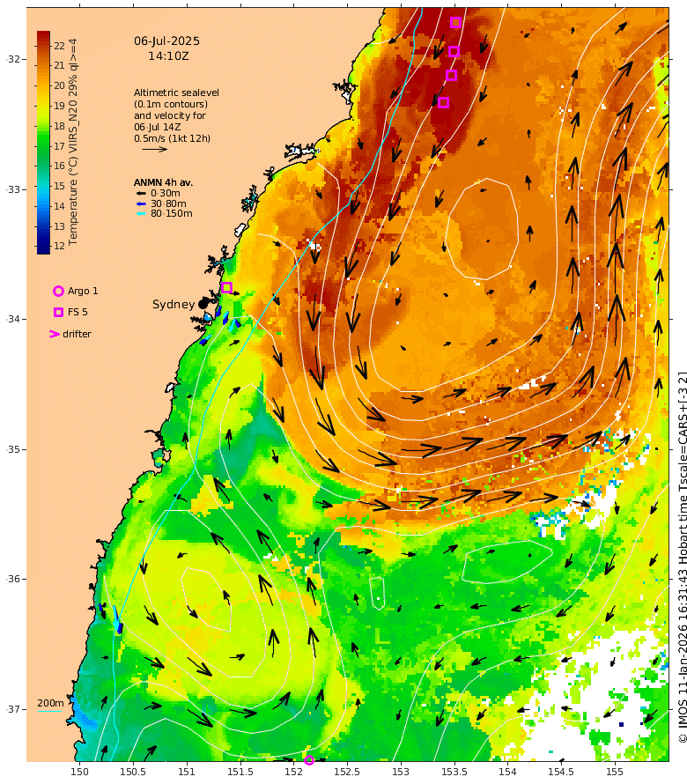Click the (0.1m contours) caption line

[171, 104]
